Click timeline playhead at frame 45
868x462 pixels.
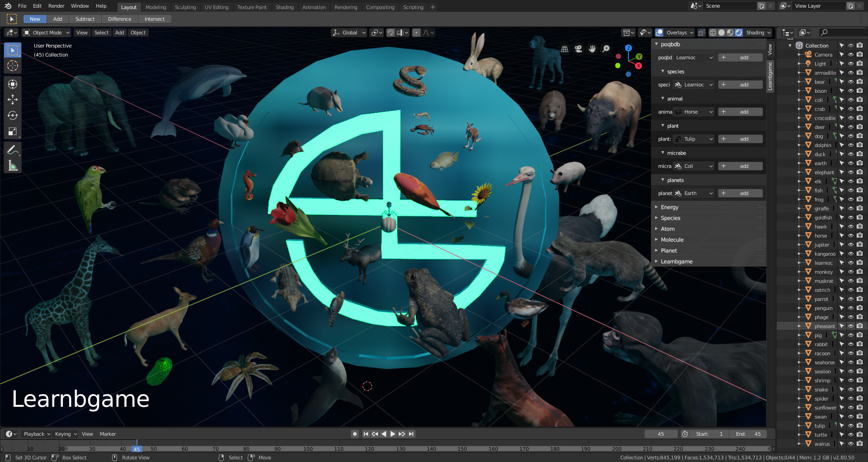point(137,449)
